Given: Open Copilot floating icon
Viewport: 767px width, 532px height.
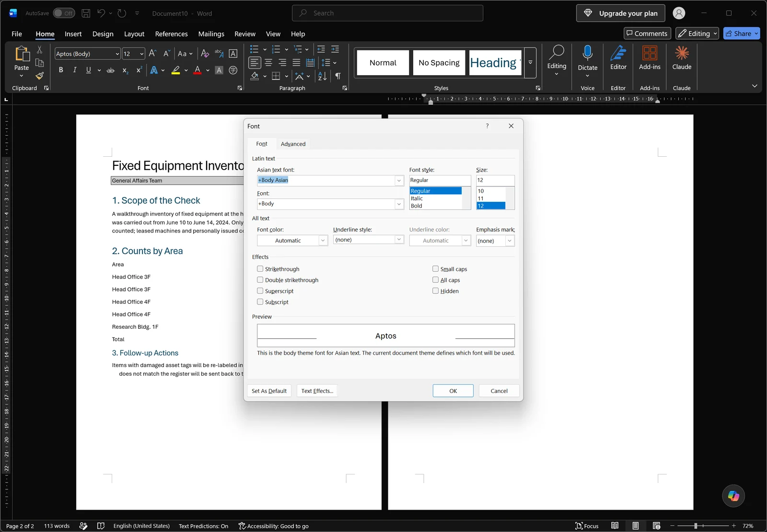Looking at the screenshot, I should pyautogui.click(x=733, y=496).
